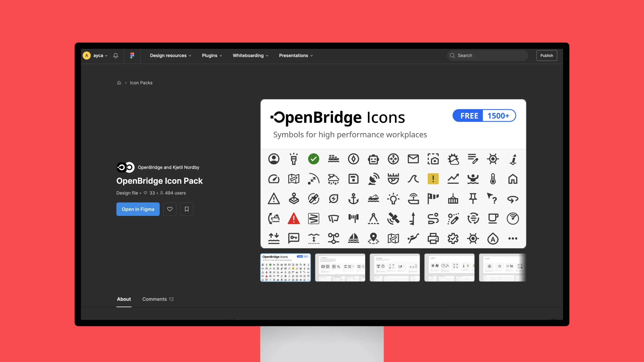Click the Publish button
Viewport: 644px width, 362px height.
(x=547, y=55)
